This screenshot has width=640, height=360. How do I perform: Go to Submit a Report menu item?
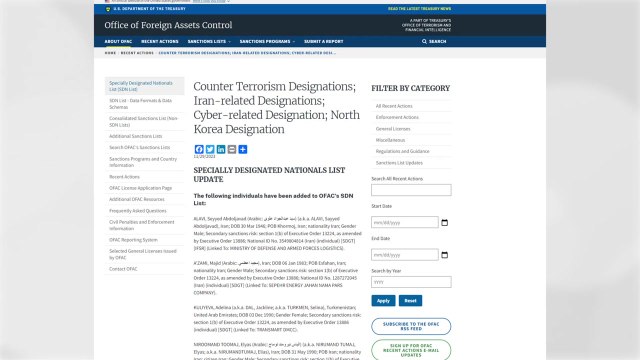point(324,41)
